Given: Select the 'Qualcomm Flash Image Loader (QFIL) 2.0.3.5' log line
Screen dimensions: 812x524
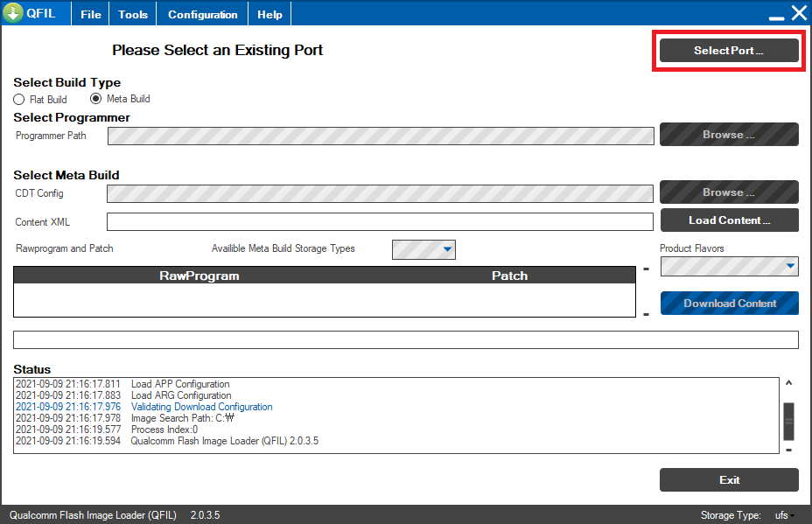Looking at the screenshot, I should 167,441.
